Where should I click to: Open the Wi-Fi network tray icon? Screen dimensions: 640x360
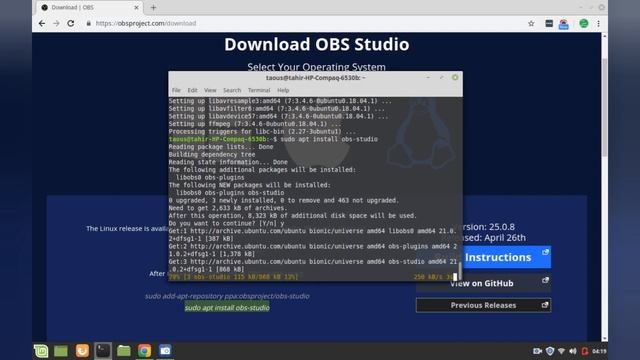tap(562, 351)
